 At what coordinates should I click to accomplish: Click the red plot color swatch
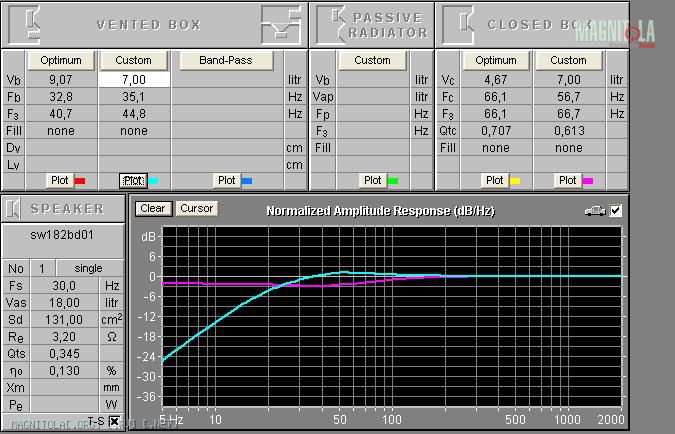[80, 181]
